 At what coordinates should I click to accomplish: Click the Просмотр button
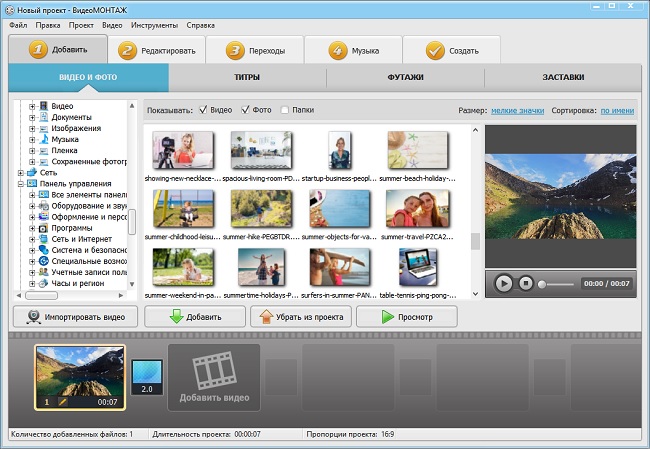click(407, 317)
